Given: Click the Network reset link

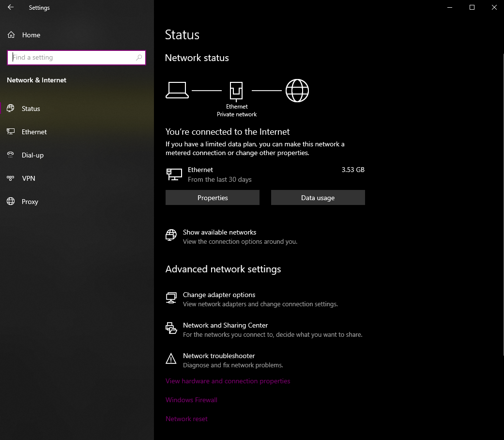Looking at the screenshot, I should 186,419.
